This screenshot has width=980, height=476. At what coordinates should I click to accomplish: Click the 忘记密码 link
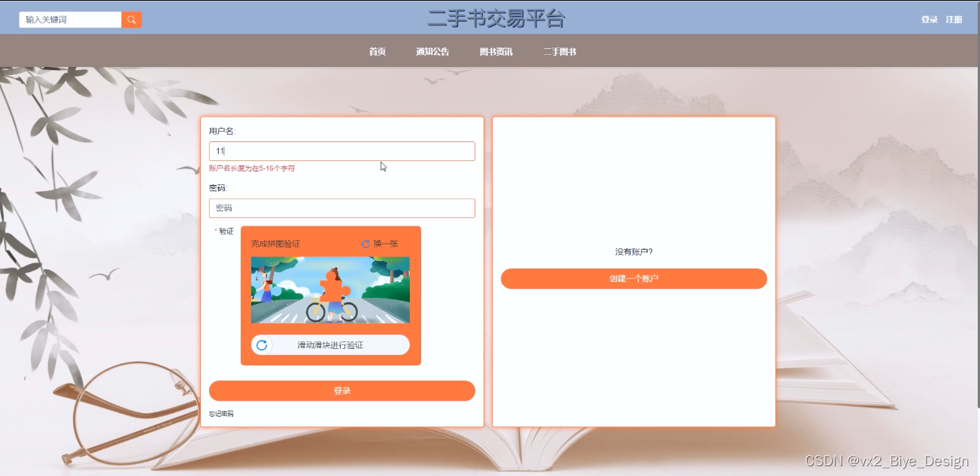[x=221, y=414]
